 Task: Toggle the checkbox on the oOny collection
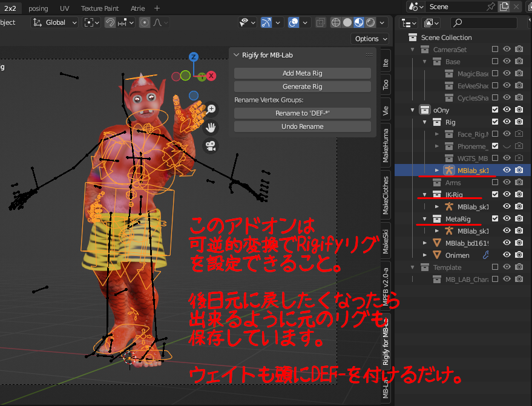click(x=494, y=110)
